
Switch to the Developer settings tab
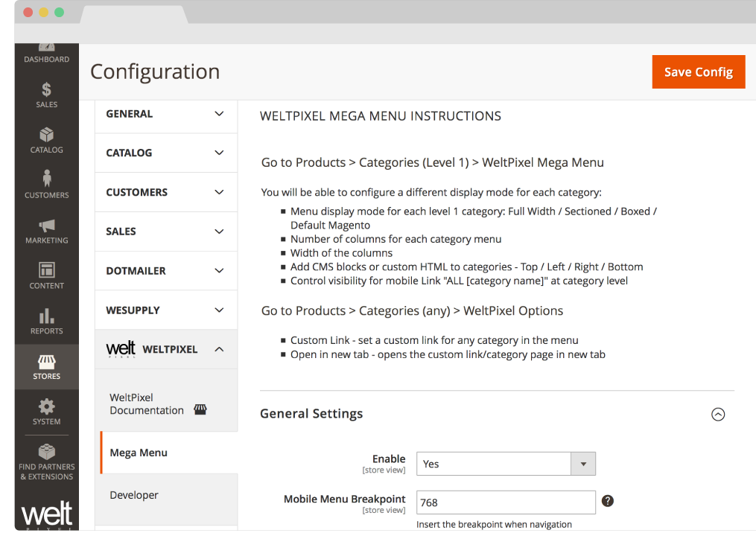134,494
